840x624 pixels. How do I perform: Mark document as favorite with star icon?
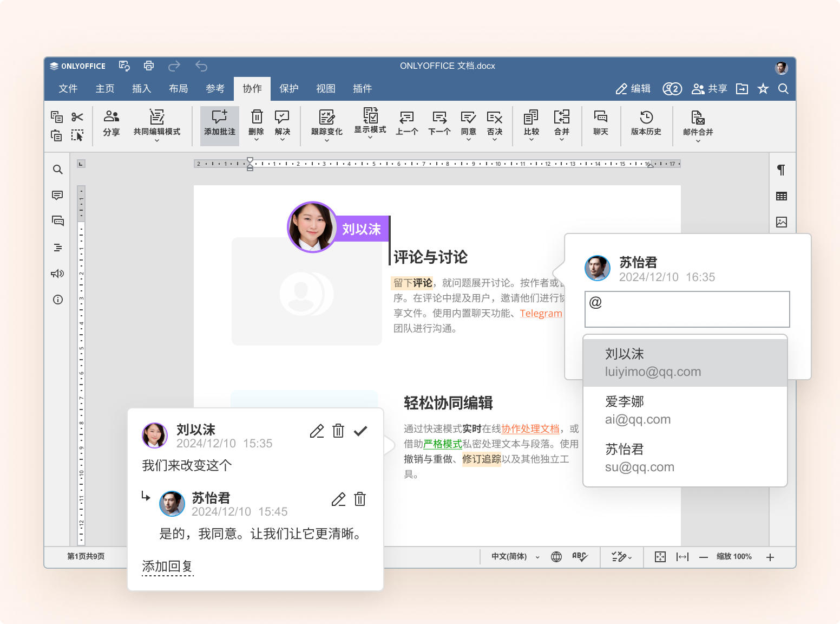point(763,89)
